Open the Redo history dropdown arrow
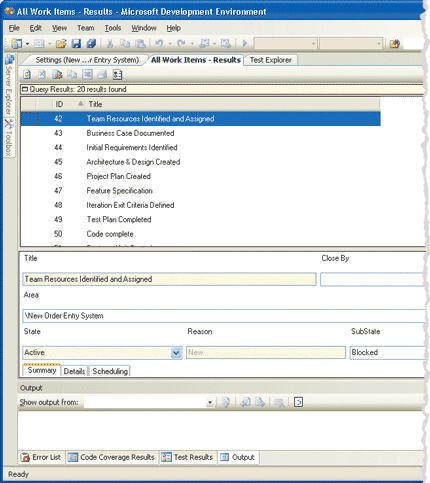Viewport: 430px width, 483px height. coord(192,44)
